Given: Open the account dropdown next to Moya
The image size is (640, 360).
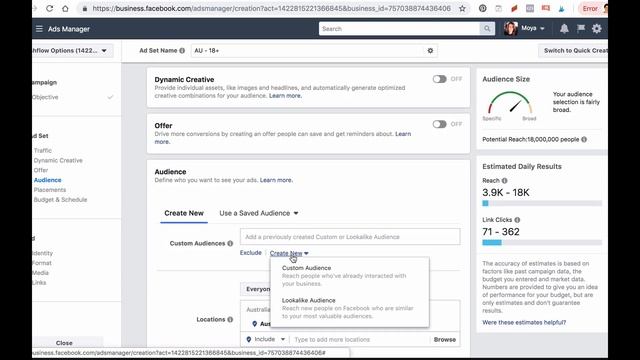Looking at the screenshot, I should 542,29.
